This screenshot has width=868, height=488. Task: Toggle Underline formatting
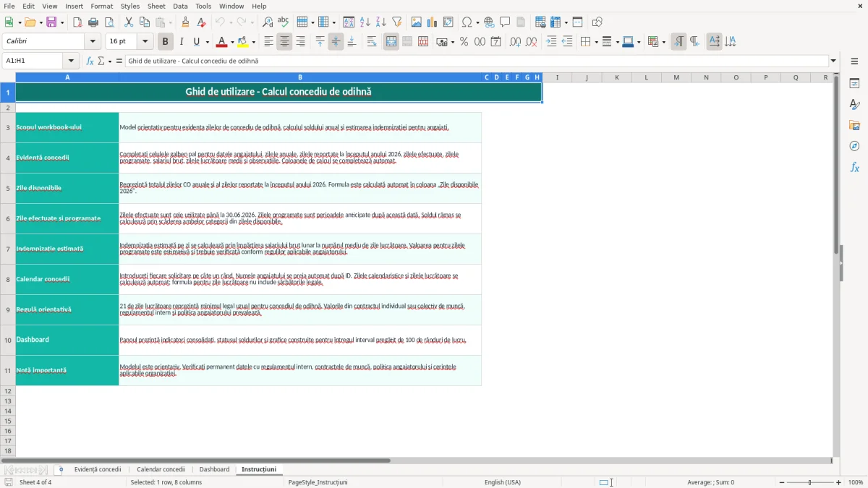pyautogui.click(x=197, y=42)
